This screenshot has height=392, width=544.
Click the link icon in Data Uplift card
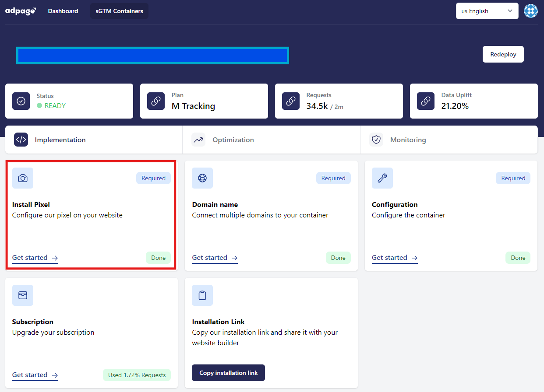click(426, 101)
